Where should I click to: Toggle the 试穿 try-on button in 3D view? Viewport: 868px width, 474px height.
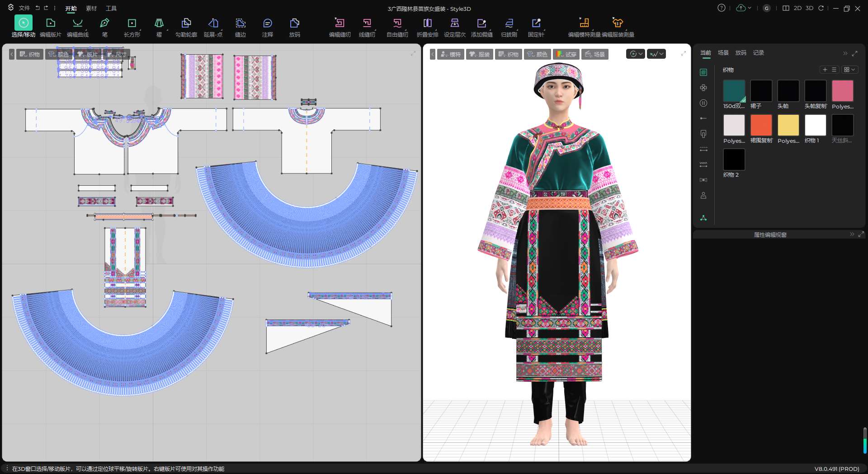coord(566,54)
